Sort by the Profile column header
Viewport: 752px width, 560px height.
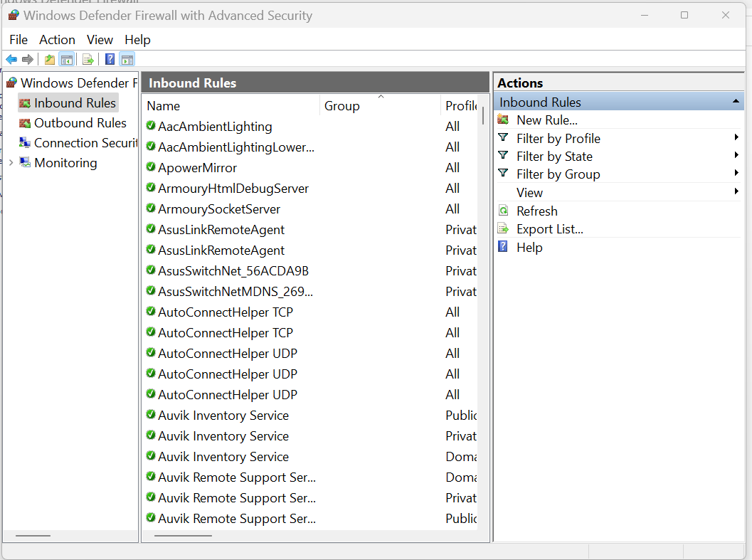click(460, 105)
